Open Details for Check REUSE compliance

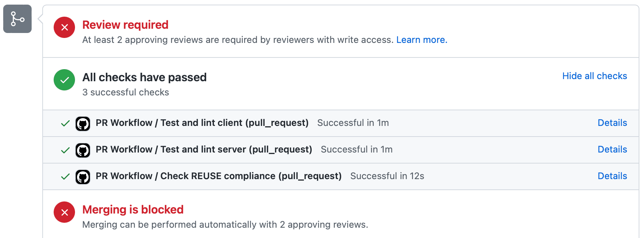tap(612, 176)
